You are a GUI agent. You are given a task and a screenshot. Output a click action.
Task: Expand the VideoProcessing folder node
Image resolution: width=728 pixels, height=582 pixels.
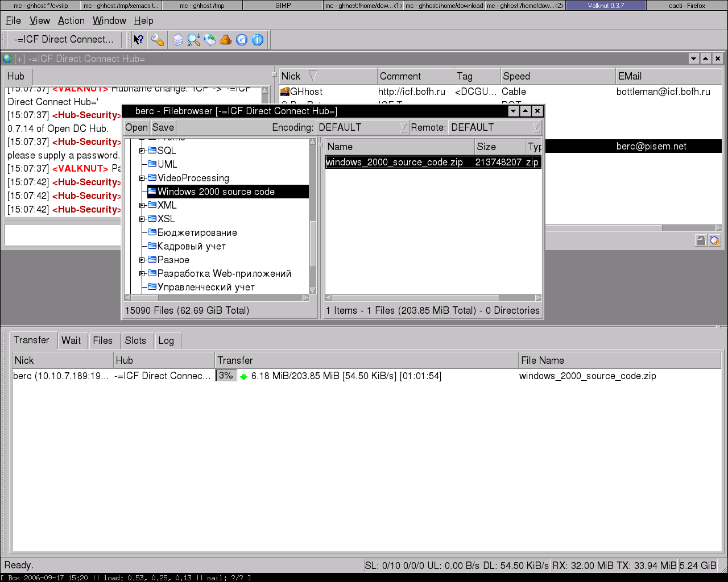click(x=142, y=178)
